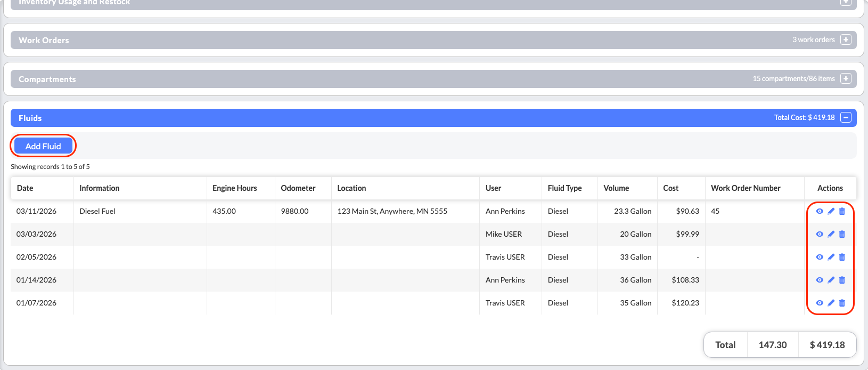Edit the 03/11/2026 fluid record
Screen dimensions: 868x370
831,211
